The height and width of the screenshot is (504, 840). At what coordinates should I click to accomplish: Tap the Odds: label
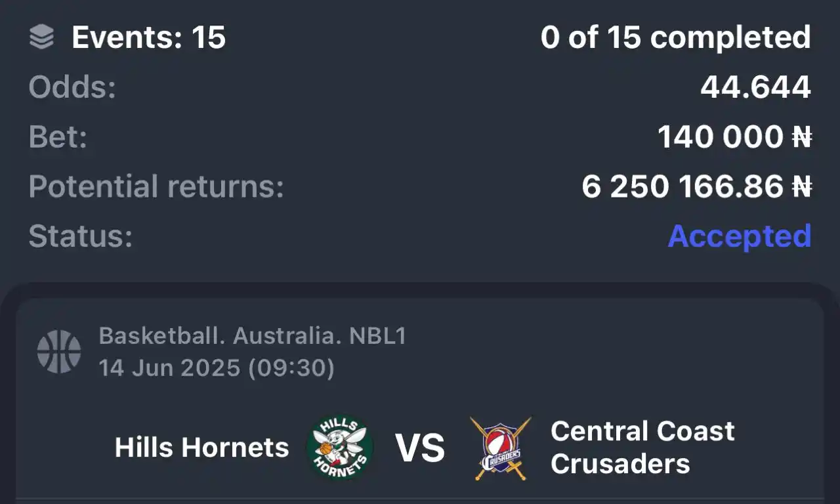pyautogui.click(x=72, y=88)
